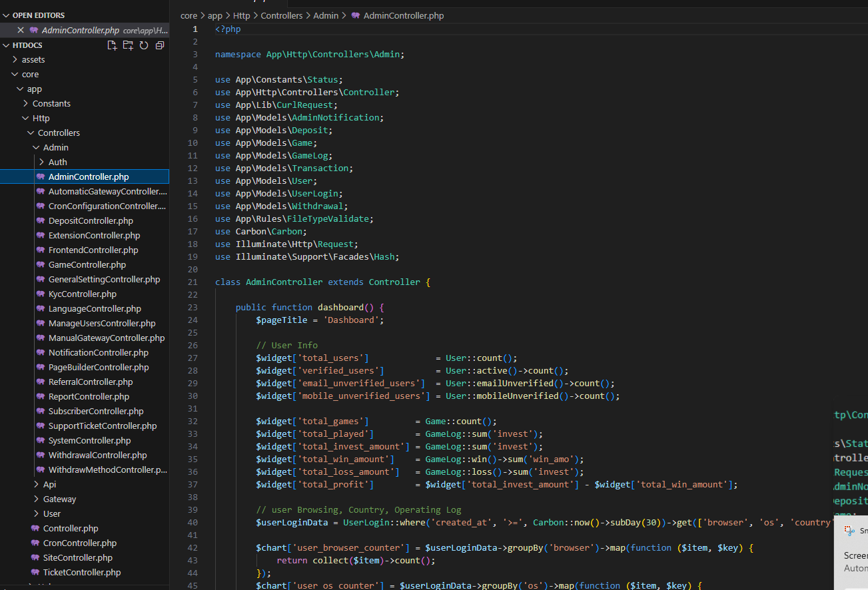Expand the Gateway folder
The width and height of the screenshot is (868, 590).
[x=60, y=499]
